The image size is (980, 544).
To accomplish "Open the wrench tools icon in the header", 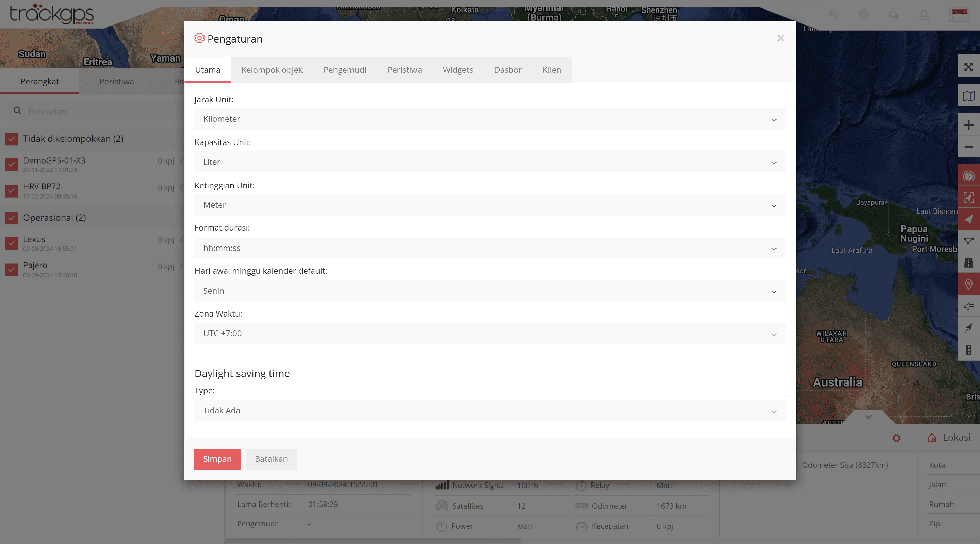I will tap(833, 15).
